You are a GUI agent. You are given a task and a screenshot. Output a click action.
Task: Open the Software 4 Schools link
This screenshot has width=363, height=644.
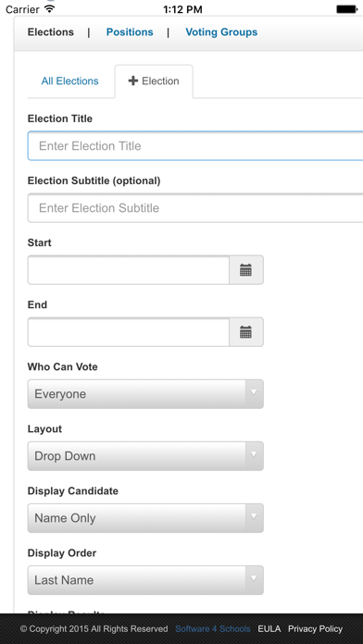click(x=213, y=629)
